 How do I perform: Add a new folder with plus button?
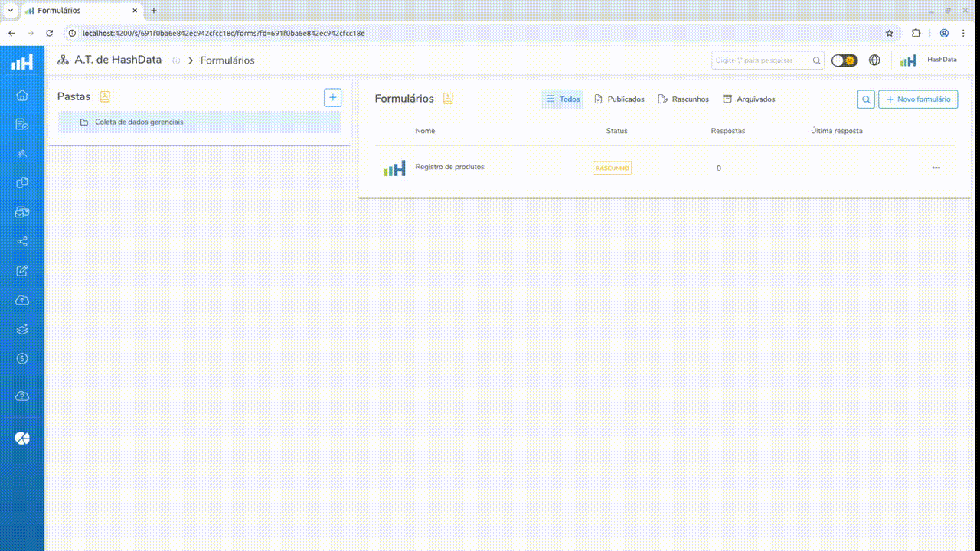click(x=332, y=97)
